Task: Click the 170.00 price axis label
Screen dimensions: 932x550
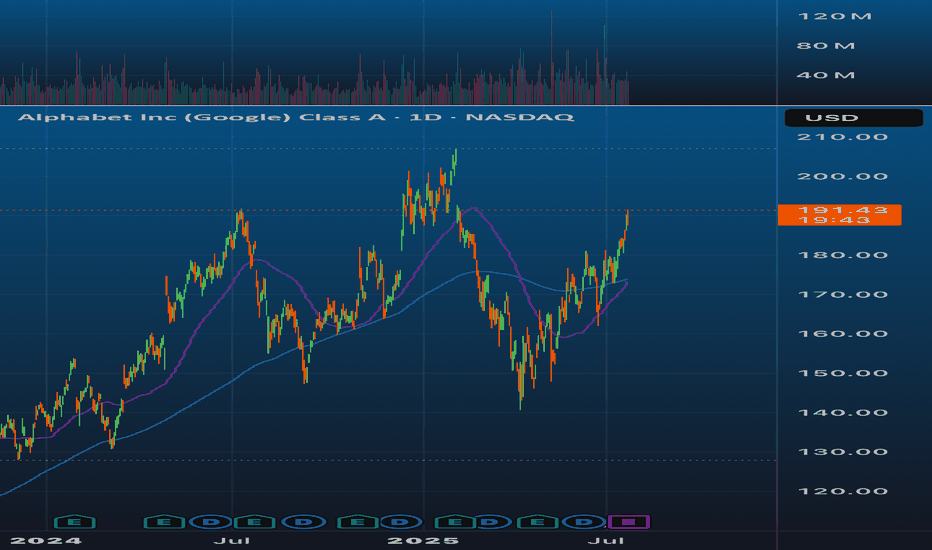Action: (x=842, y=294)
